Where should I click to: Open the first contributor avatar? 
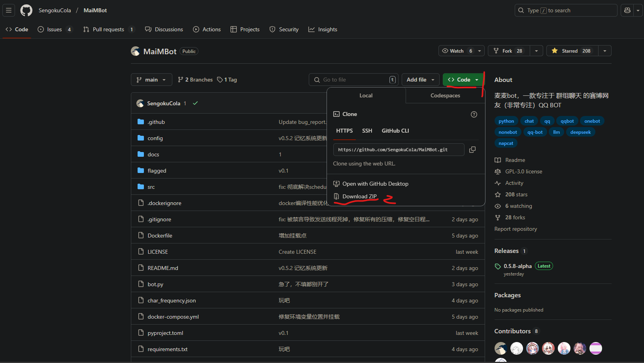(500, 348)
